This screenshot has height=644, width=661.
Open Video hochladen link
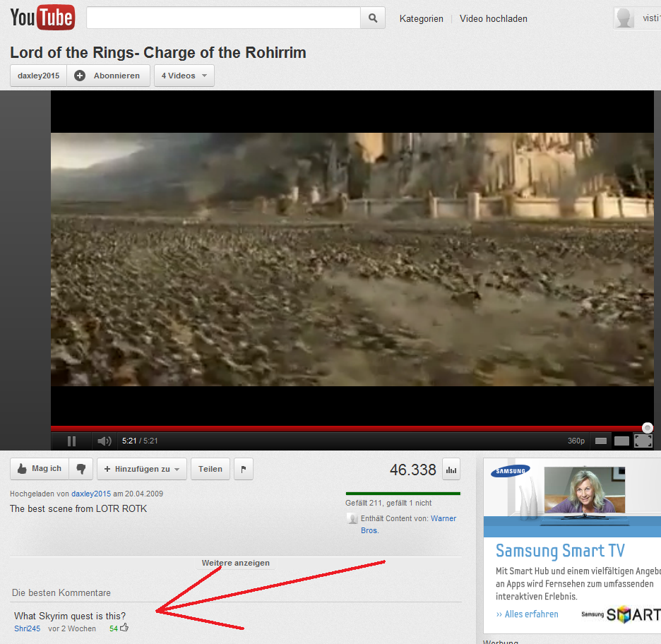(493, 18)
